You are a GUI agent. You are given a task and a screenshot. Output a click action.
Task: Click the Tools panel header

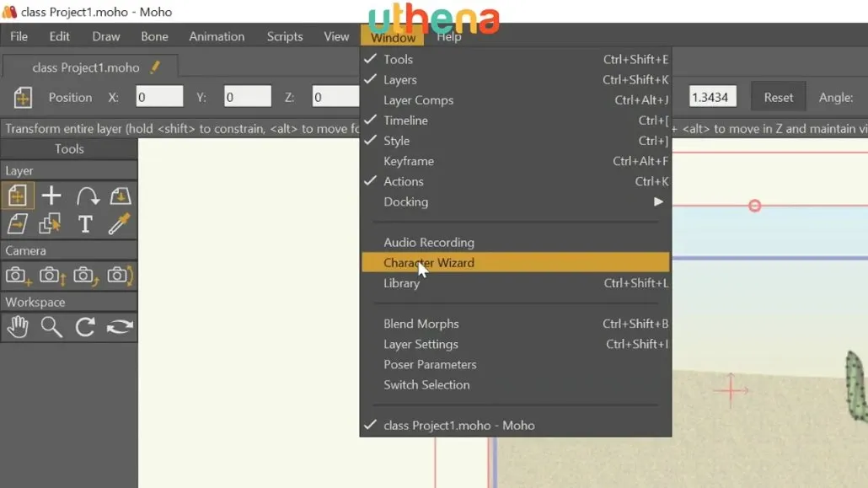pyautogui.click(x=69, y=149)
